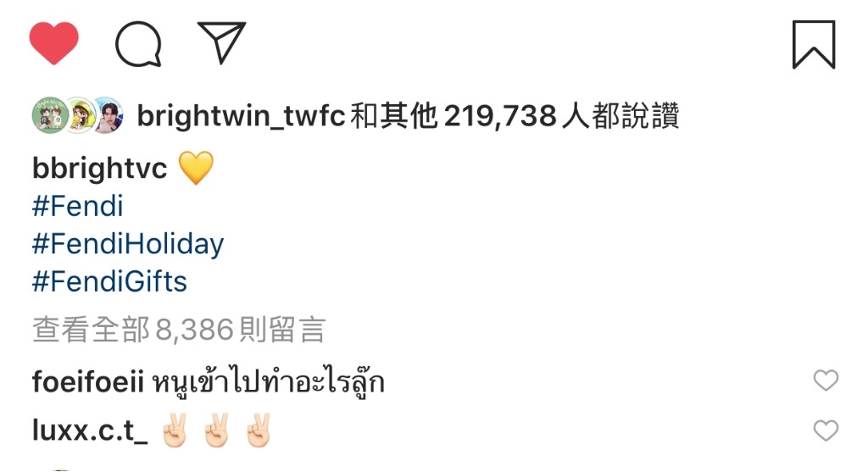
Task: Like the luxx.c.t_ comment heart
Action: coord(826,430)
